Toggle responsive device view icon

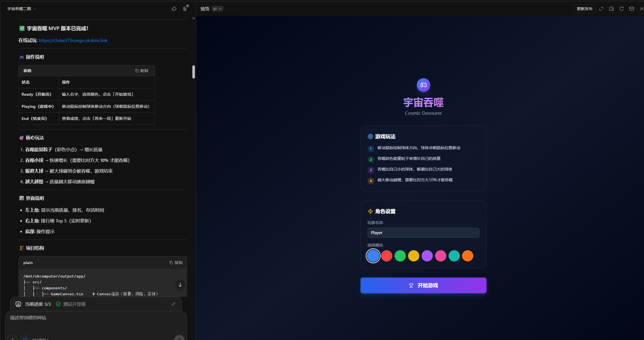click(611, 9)
